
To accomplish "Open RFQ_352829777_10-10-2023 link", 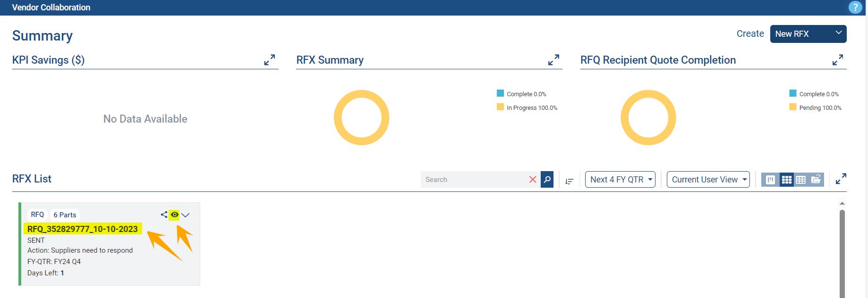I will pyautogui.click(x=83, y=229).
